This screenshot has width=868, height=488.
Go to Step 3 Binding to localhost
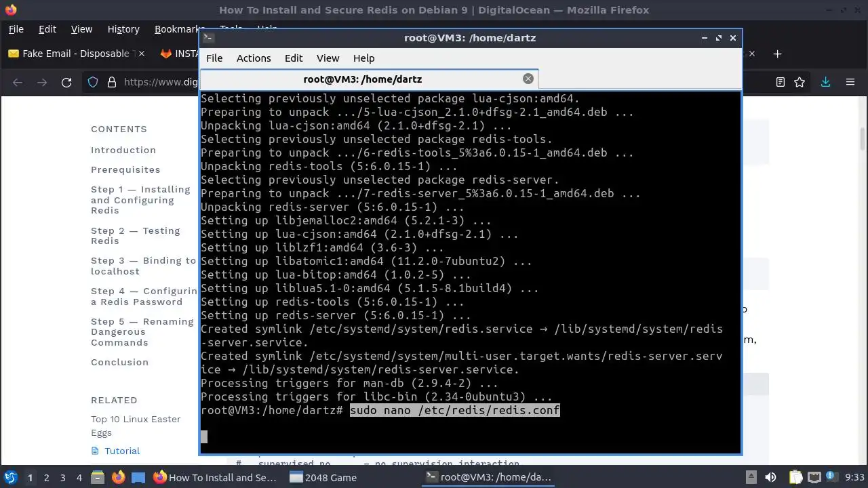[144, 266]
